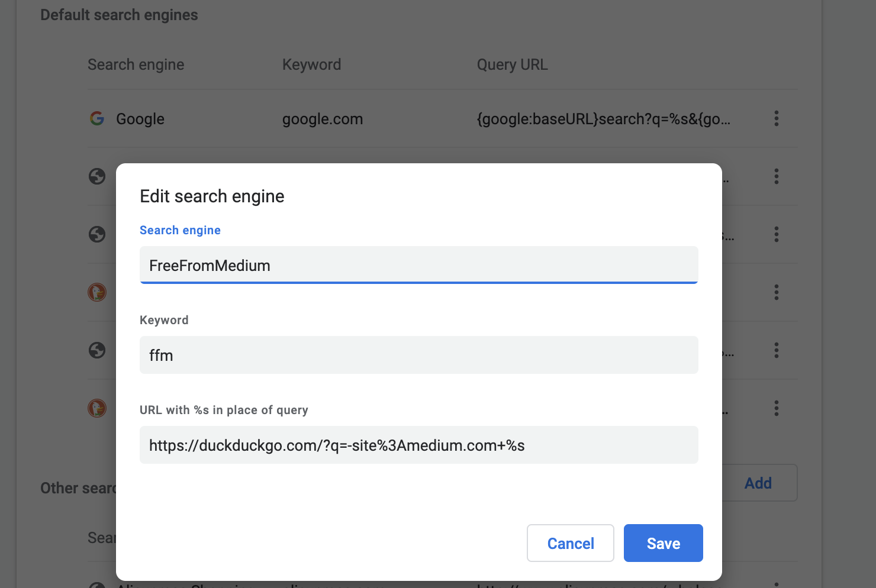Viewport: 876px width, 588px height.
Task: Click the Add button behind dialog
Action: click(x=758, y=483)
